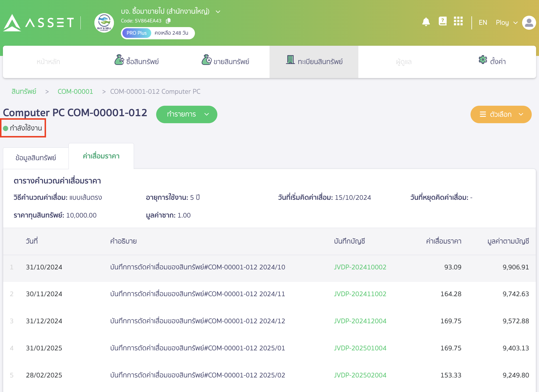539x392 pixels.
Task: Click the notification bell icon
Action: coord(426,22)
